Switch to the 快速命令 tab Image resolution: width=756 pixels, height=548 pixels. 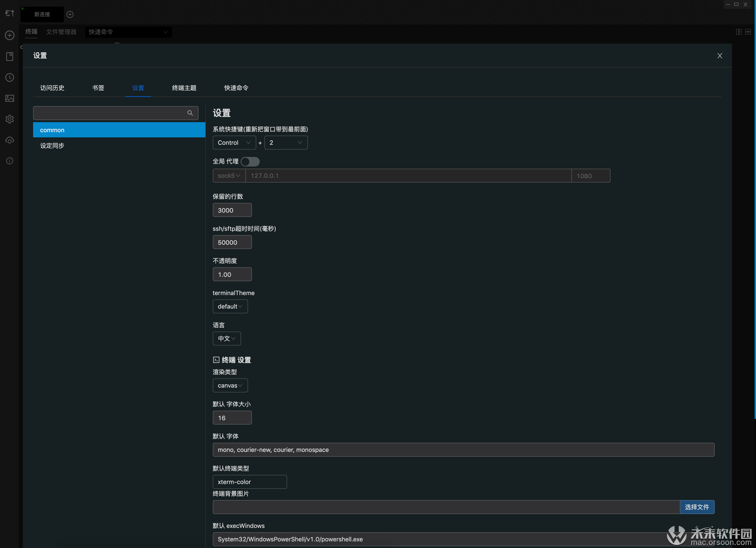coord(236,87)
